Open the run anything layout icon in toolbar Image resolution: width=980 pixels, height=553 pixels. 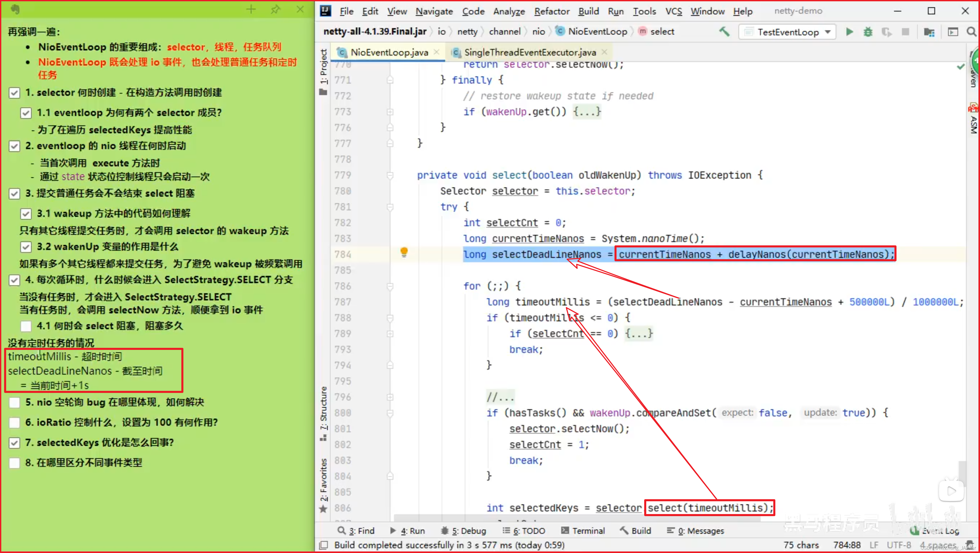tap(953, 32)
